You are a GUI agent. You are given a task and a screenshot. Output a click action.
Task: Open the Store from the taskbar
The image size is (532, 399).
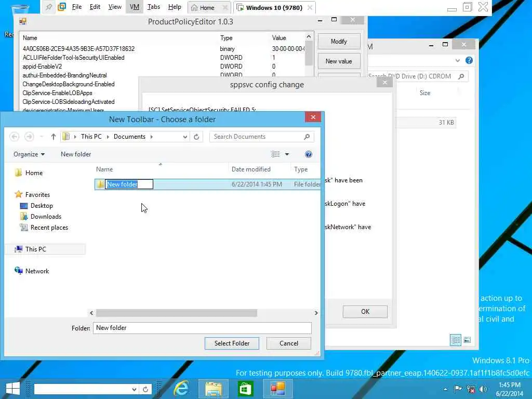tap(246, 389)
